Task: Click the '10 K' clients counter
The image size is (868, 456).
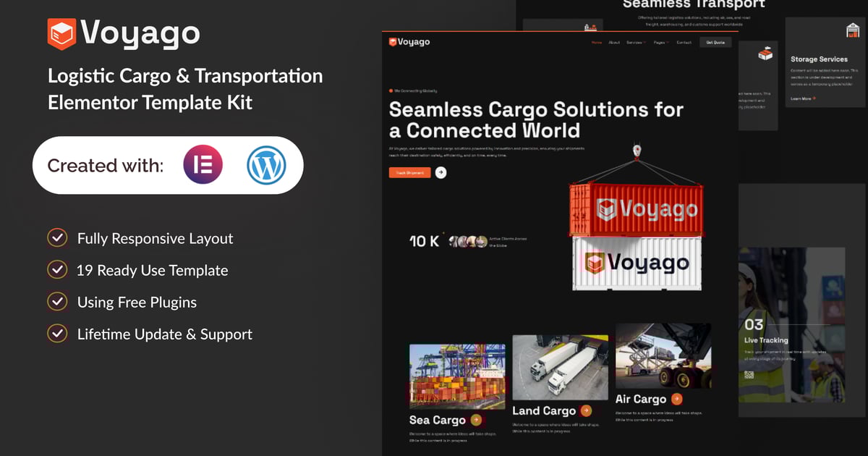Action: pyautogui.click(x=425, y=241)
